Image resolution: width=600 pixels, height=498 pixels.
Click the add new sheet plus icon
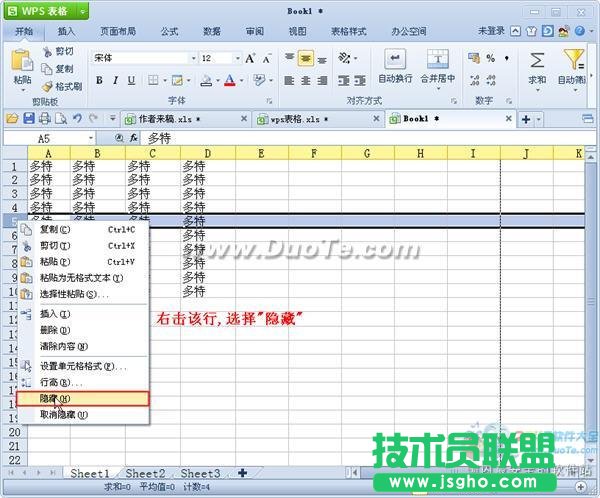pos(242,472)
